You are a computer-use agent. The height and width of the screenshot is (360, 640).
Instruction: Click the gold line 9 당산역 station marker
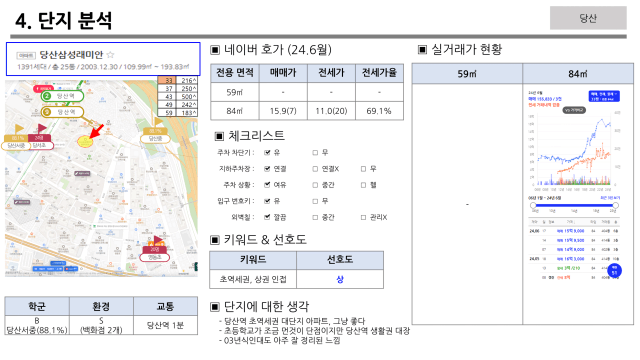pyautogui.click(x=62, y=112)
